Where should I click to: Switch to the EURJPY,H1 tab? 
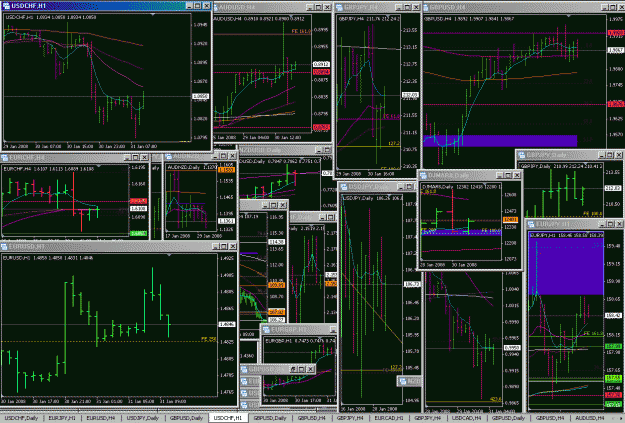(62, 418)
